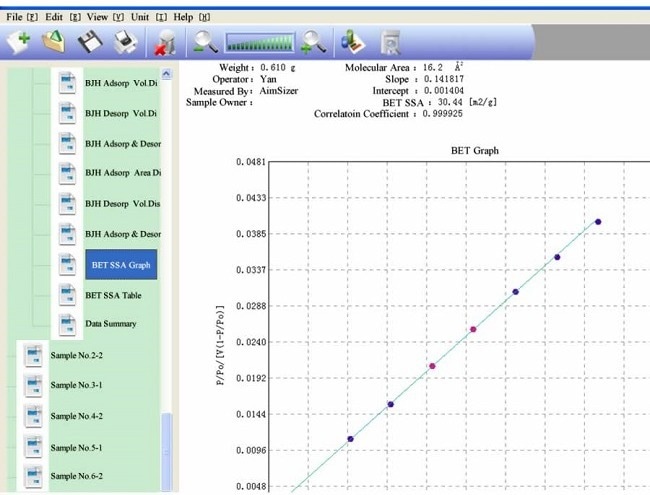Click the icon beside BJH Desorp Vol.Dis
Screen dimensions: 650x495
[x=67, y=204]
